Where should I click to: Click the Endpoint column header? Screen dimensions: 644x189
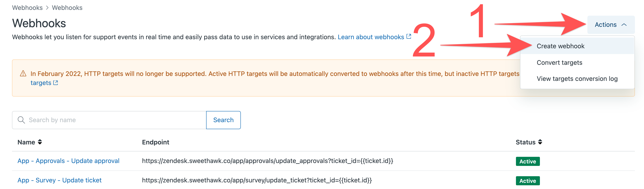156,142
